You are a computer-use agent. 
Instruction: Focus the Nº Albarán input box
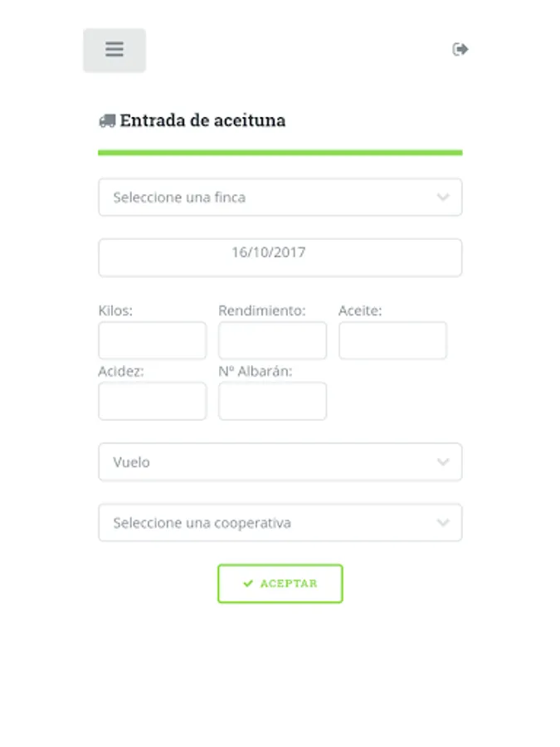pos(272,401)
